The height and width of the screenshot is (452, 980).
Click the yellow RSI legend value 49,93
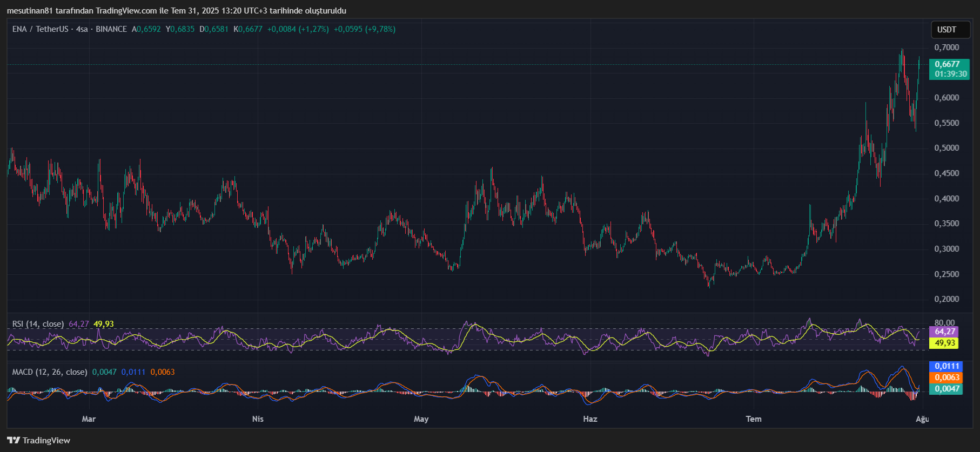point(104,324)
